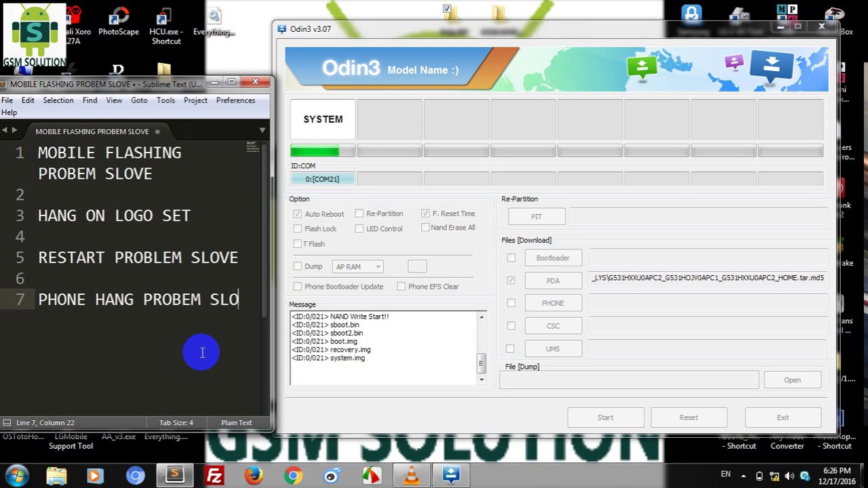This screenshot has width=868, height=488.
Task: Click the PDA file path field
Action: click(707, 279)
